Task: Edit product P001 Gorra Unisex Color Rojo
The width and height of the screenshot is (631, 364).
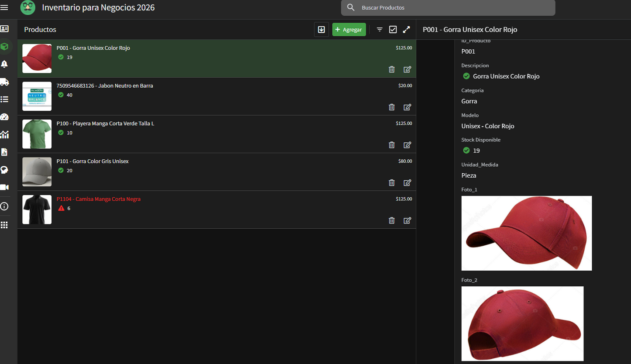Action: 407,69
